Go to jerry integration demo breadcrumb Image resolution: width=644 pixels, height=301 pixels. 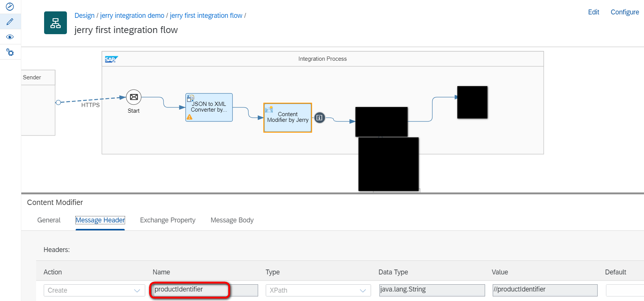pos(132,16)
